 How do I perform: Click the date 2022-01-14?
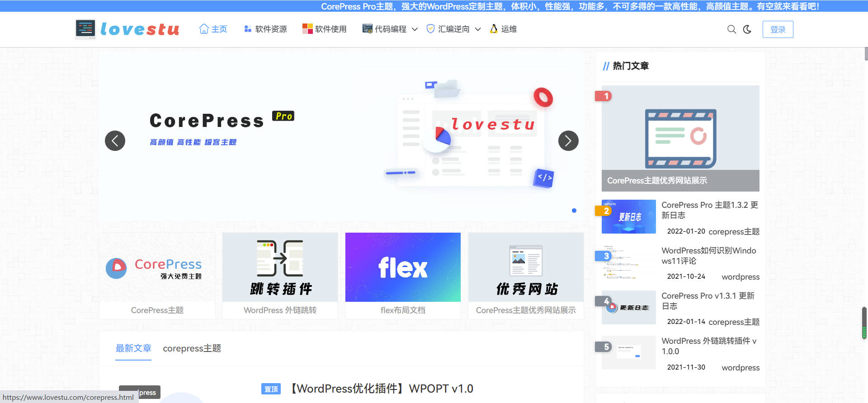[686, 322]
